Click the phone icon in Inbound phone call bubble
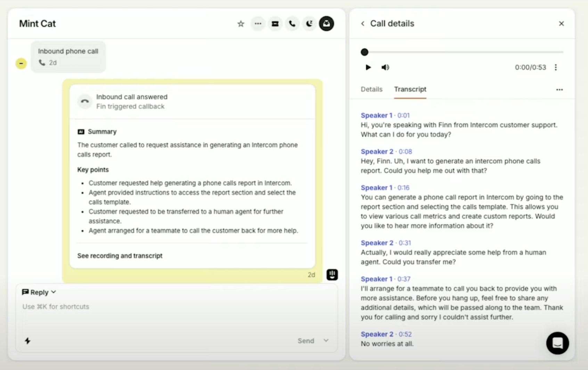Screen dimensions: 588x370 click(x=42, y=62)
